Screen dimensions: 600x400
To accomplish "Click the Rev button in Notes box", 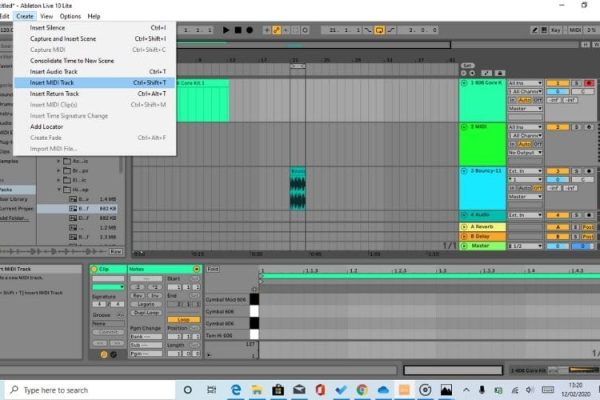I will tap(138, 296).
